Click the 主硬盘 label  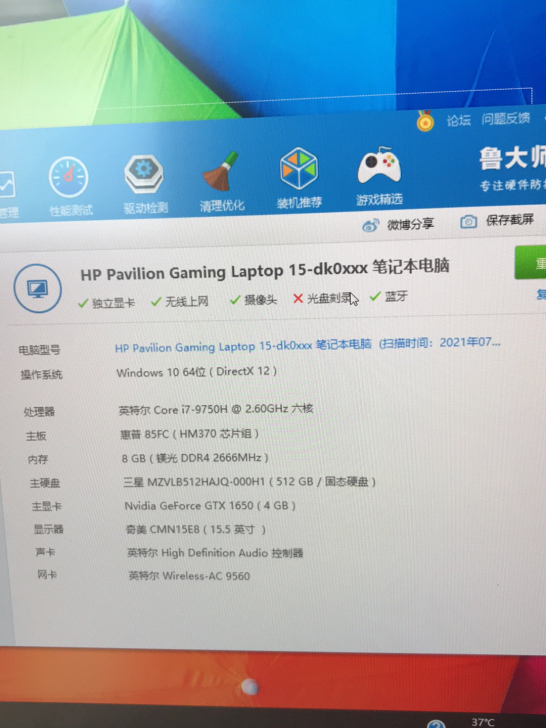coord(45,483)
